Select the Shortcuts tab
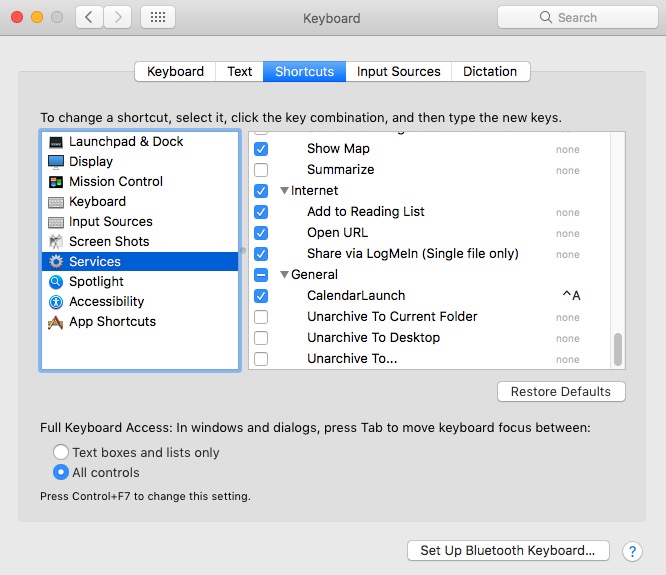Image resolution: width=666 pixels, height=575 pixels. tap(304, 71)
